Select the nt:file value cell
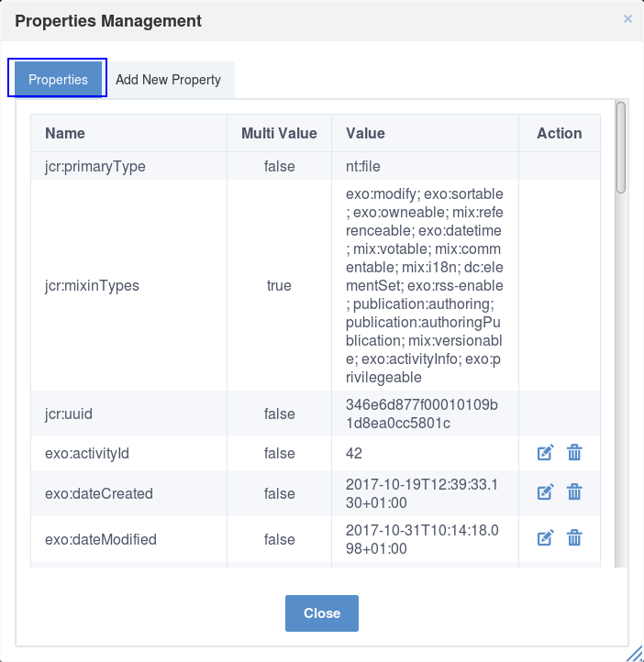 click(425, 166)
